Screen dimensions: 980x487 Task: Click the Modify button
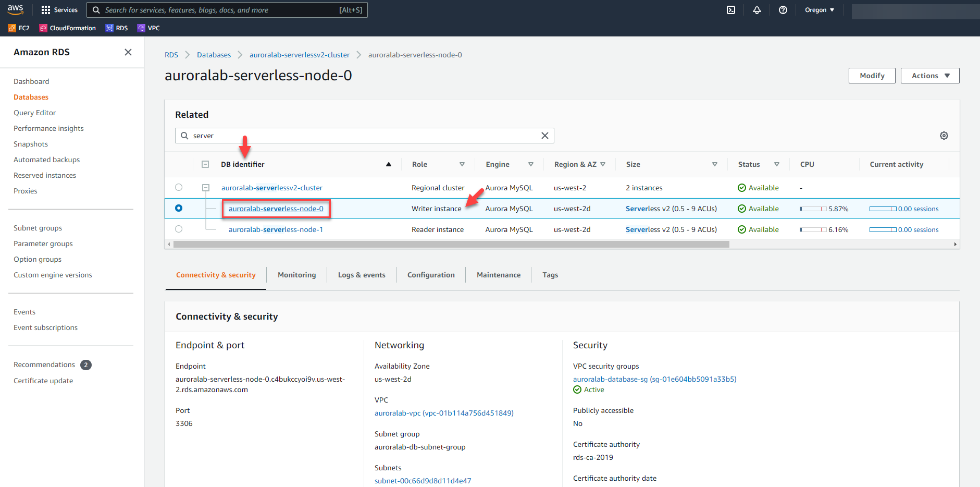[872, 76]
